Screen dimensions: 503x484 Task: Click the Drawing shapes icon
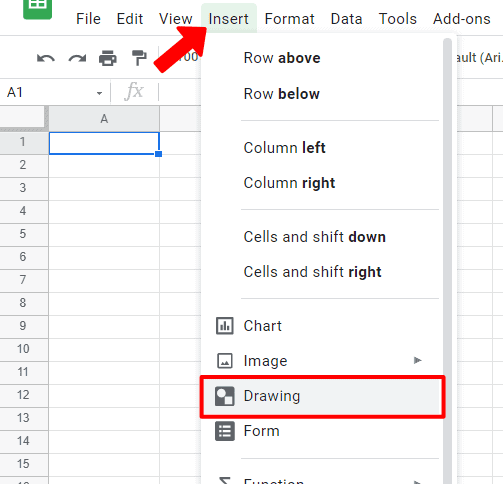pyautogui.click(x=225, y=396)
